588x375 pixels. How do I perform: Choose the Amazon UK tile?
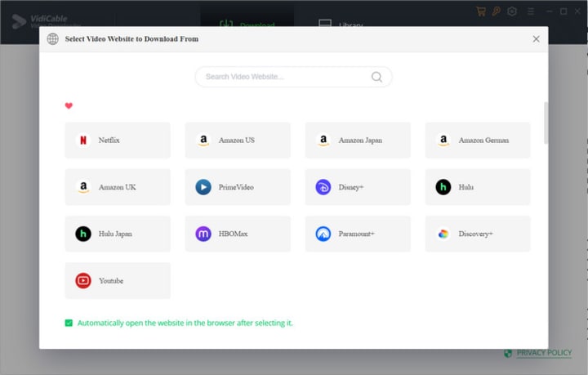click(x=118, y=187)
